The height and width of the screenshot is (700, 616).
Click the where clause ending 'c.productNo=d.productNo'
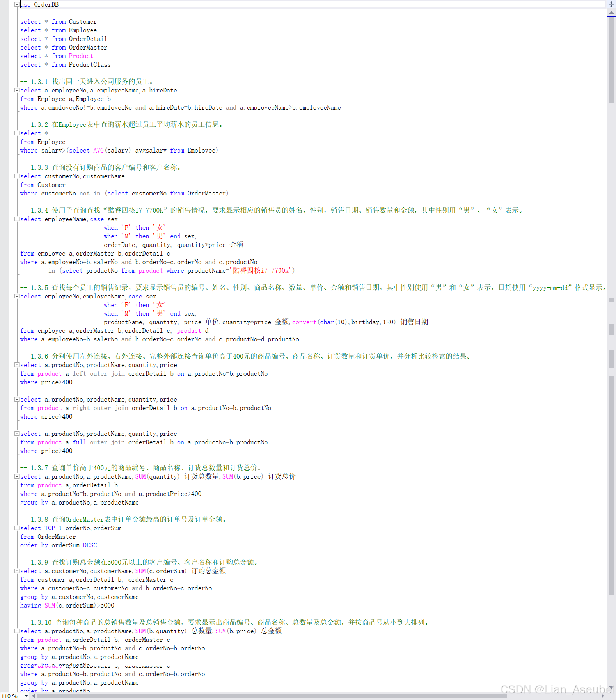[160, 339]
